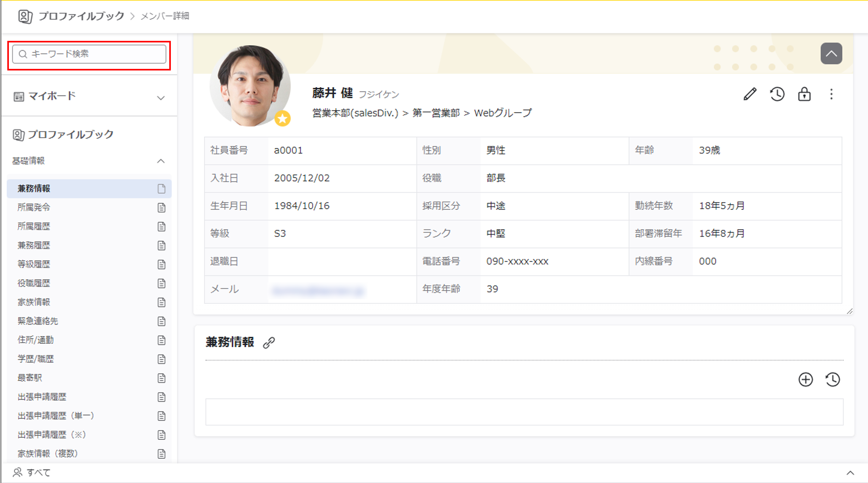Open profile change history clock icon
868x483 pixels.
[777, 94]
